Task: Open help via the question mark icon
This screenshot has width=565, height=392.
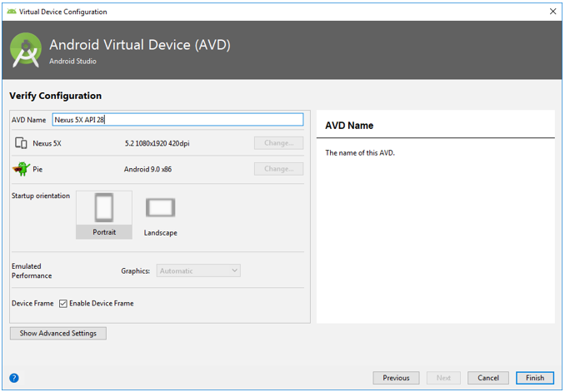Action: tap(13, 378)
